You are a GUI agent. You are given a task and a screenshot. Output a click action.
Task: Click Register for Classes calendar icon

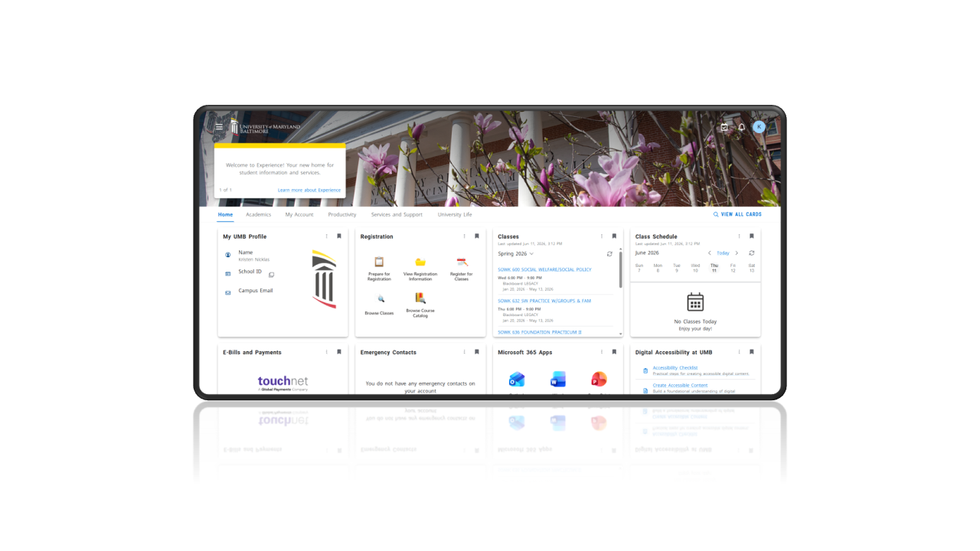point(462,262)
